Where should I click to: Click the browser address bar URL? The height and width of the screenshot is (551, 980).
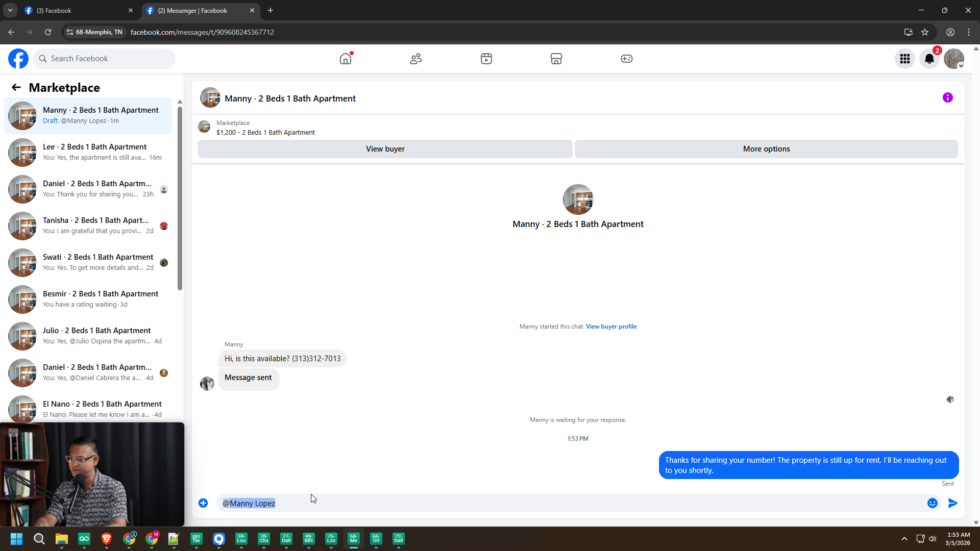coord(202,32)
